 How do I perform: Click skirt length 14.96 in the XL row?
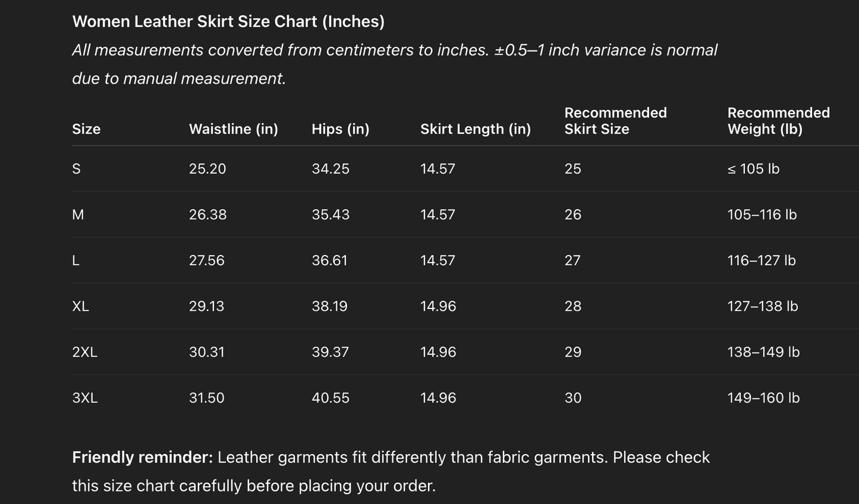point(438,306)
